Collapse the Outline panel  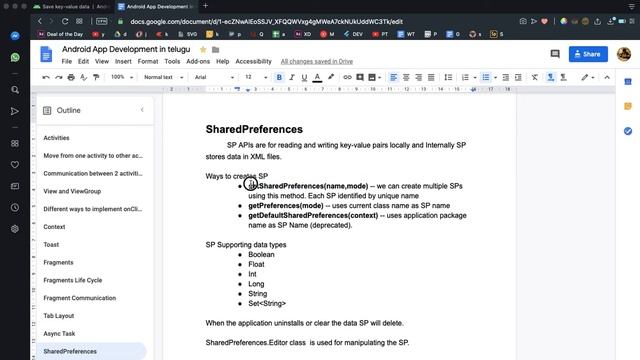point(142,110)
